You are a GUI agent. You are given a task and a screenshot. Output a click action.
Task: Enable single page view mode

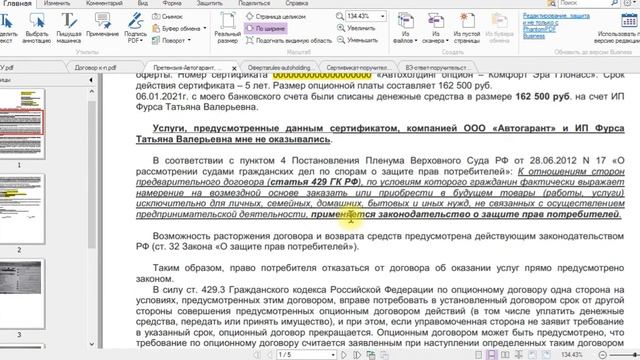478,355
